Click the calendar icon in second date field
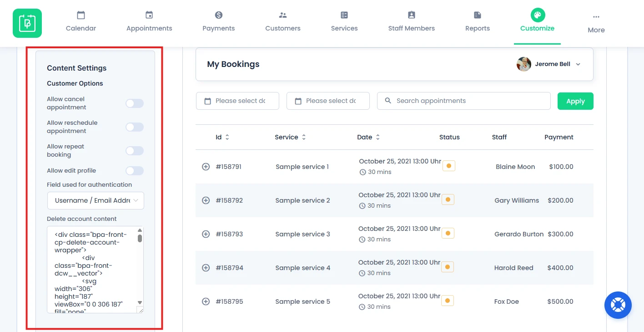This screenshot has height=332, width=644. tap(298, 101)
